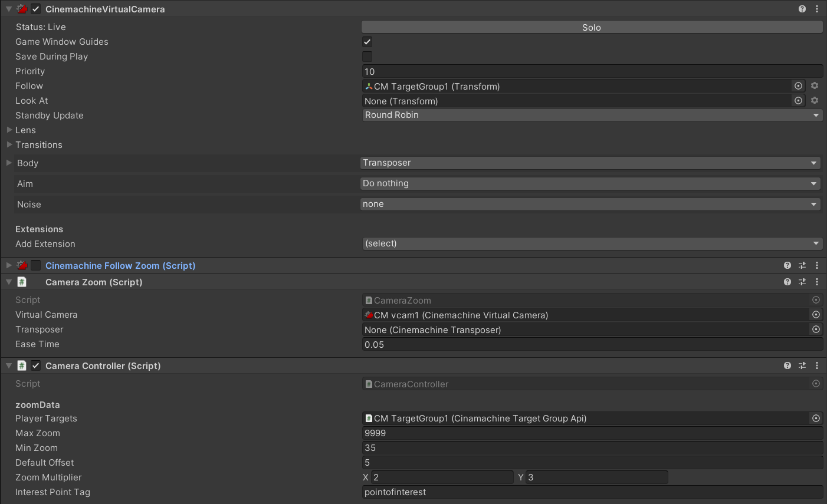Collapse CinemachineVirtualCamera component foldout
This screenshot has width=827, height=504.
(x=9, y=9)
